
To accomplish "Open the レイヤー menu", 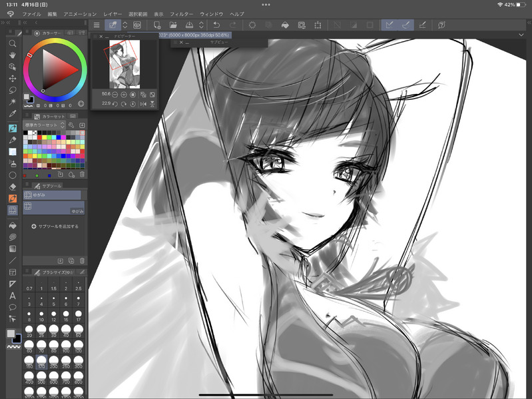I will [113, 14].
